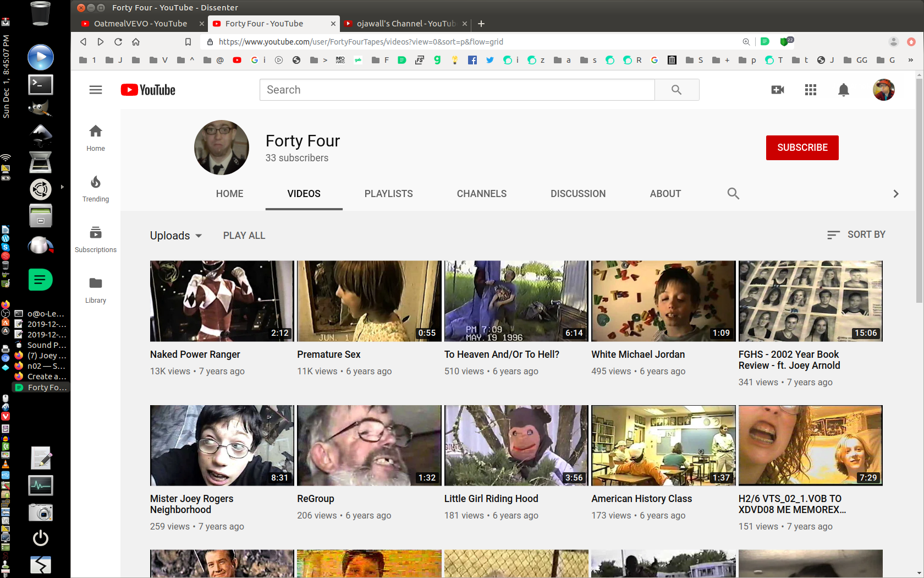Open Mister Joey Rogers Neighborhood thumbnail
This screenshot has height=578, width=924.
point(222,445)
